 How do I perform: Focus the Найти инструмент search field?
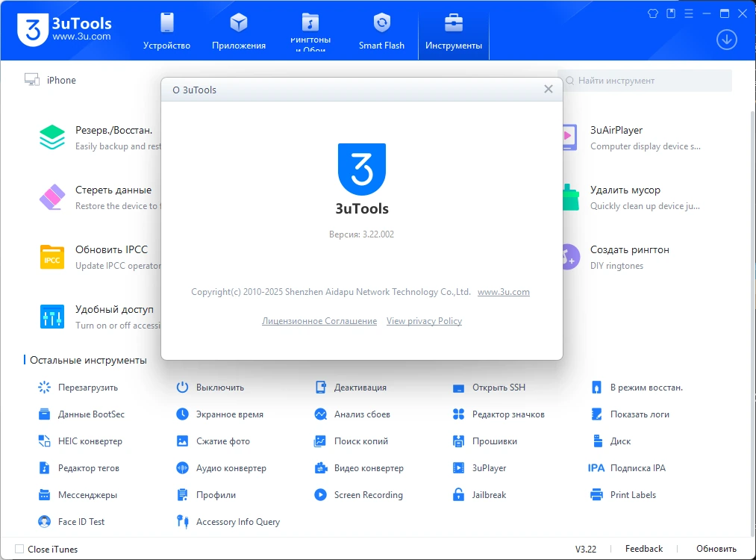tap(645, 81)
